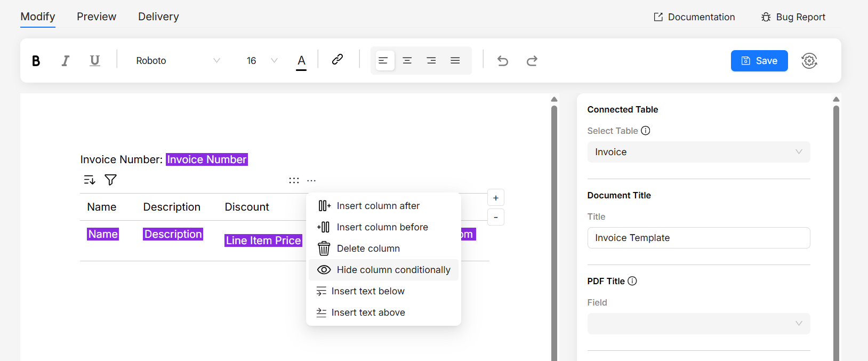The image size is (868, 361).
Task: Click the table filter funnel icon
Action: pyautogui.click(x=110, y=180)
